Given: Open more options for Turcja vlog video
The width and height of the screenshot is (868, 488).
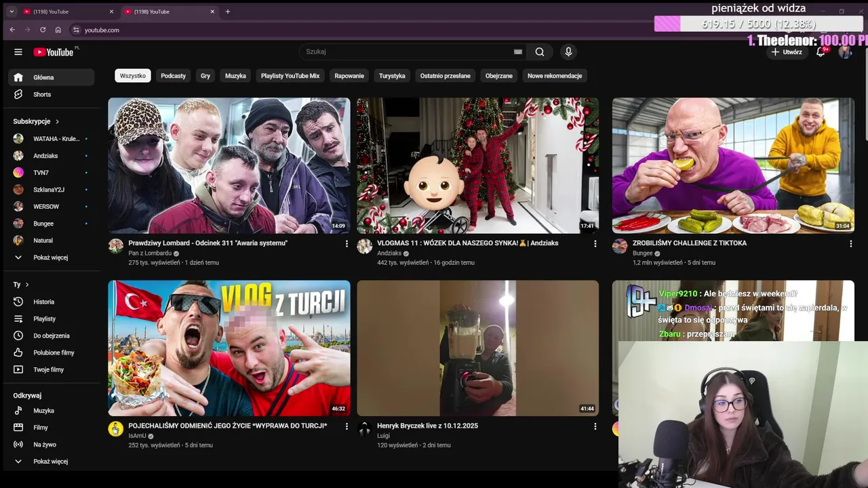Looking at the screenshot, I should pos(347,426).
